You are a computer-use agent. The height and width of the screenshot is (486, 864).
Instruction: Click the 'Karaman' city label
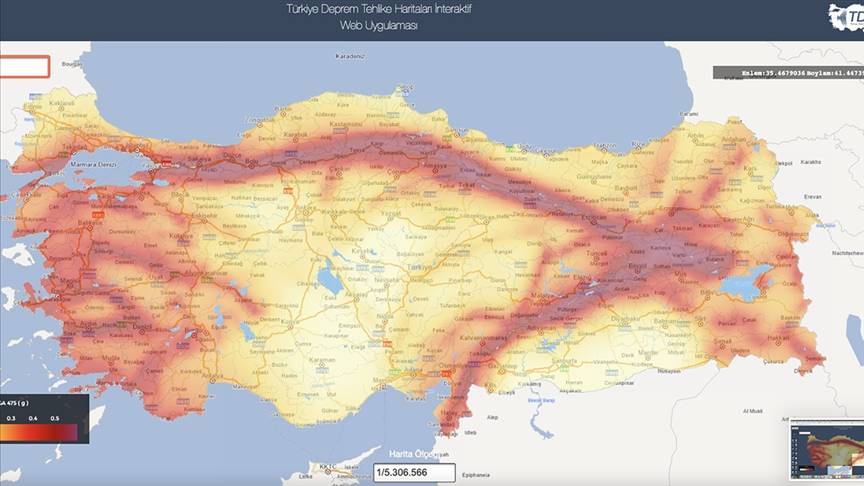[322, 360]
